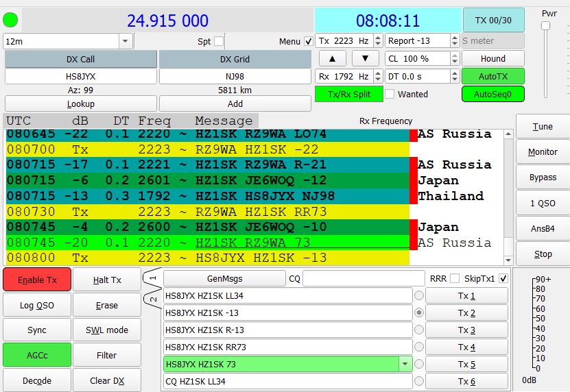
Task: Click the Tx 1 button
Action: click(x=466, y=296)
